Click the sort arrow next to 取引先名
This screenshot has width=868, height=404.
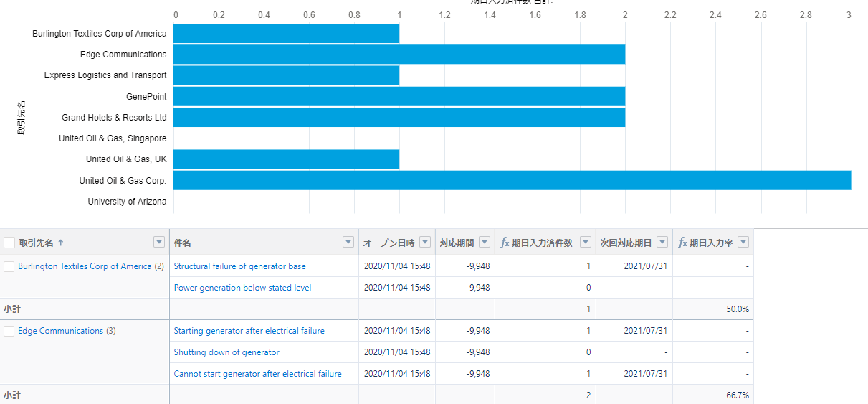[x=61, y=243]
